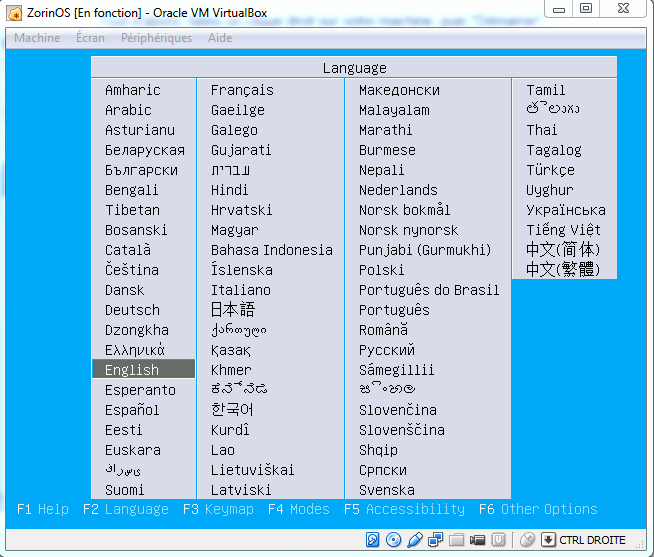The image size is (654, 557).
Task: Click F6 Other Options
Action: (x=538, y=509)
